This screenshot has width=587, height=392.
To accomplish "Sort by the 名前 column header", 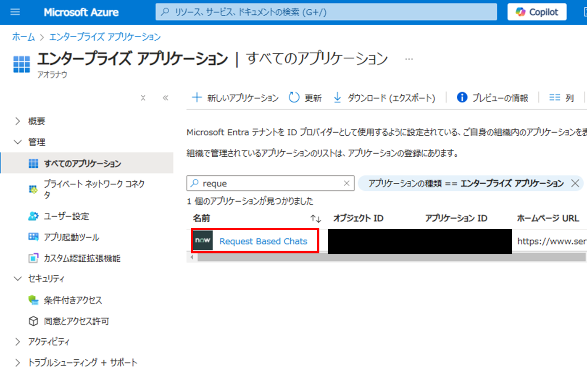I will pyautogui.click(x=202, y=218).
